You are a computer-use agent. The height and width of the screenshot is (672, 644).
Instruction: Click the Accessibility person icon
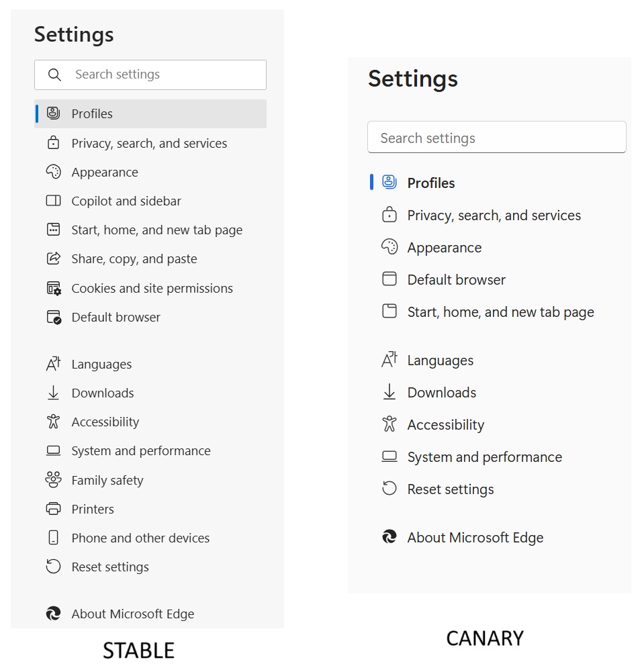tap(54, 422)
